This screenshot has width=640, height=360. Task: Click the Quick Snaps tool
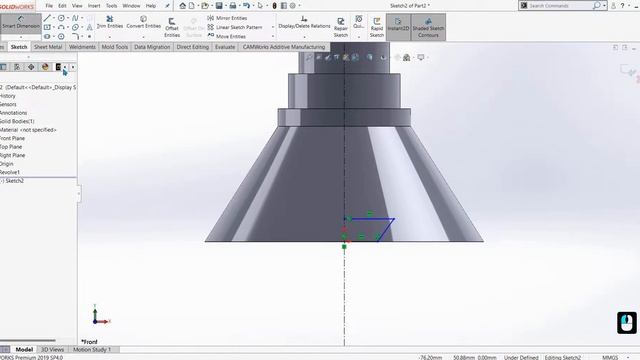coord(358,22)
